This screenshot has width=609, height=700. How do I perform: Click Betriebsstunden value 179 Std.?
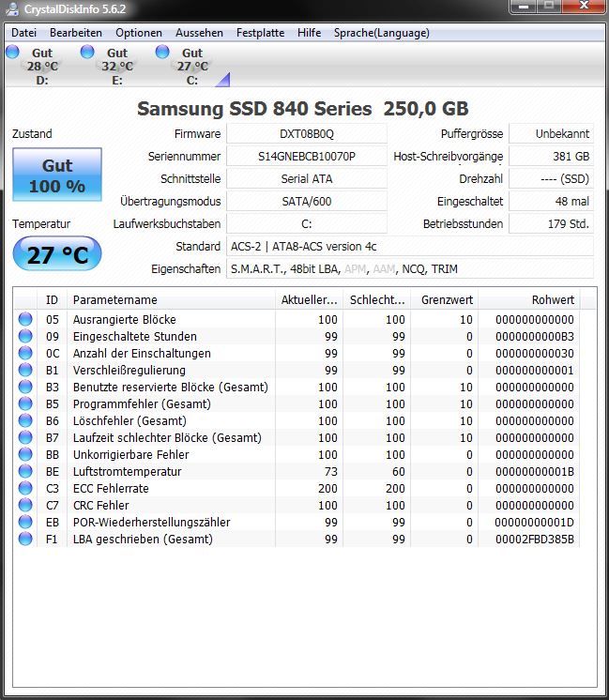coord(552,223)
